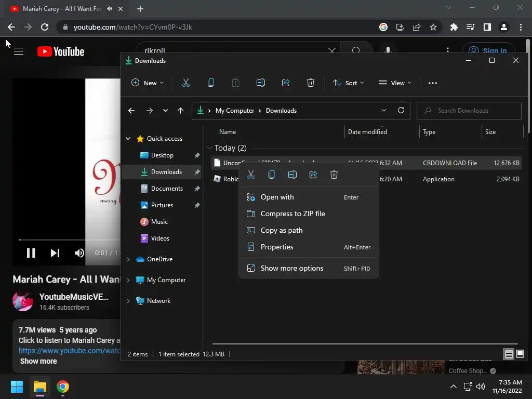Expand OneDrive tree node

point(128,259)
